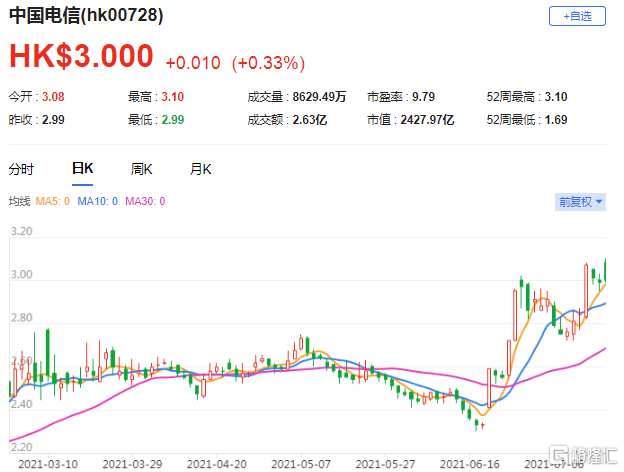The image size is (624, 472).
Task: Click the 2021-04-20 date axis label
Action: click(x=216, y=464)
